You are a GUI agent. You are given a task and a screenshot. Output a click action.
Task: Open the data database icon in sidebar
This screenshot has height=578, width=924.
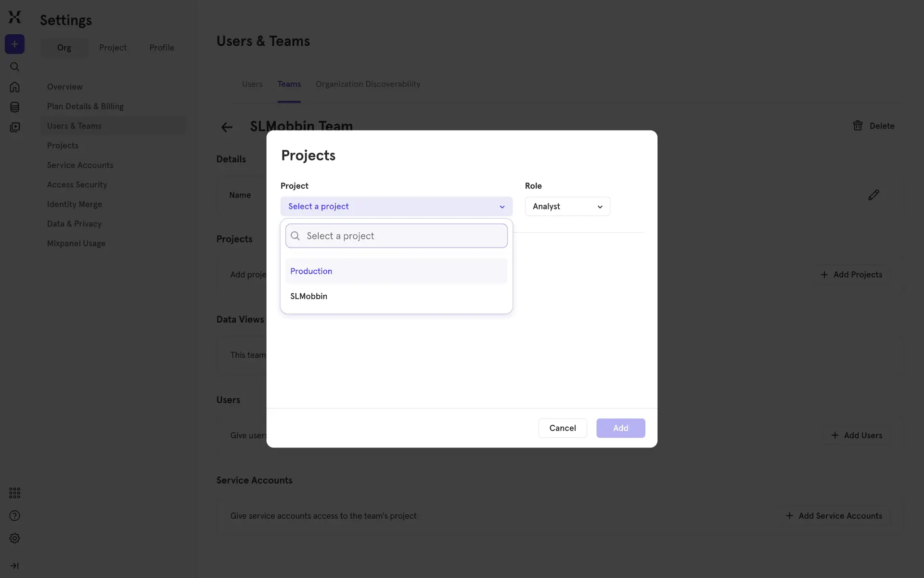pyautogui.click(x=14, y=107)
